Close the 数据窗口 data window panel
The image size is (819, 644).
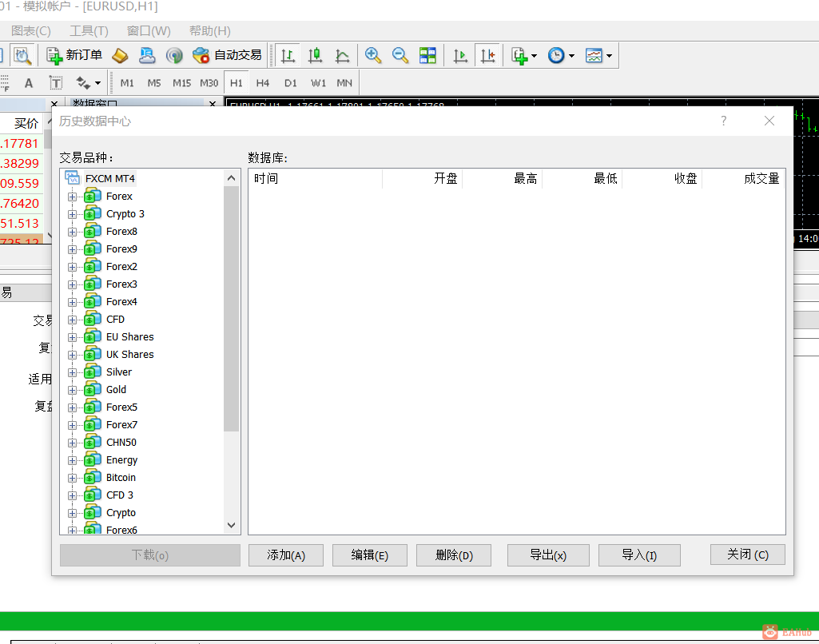point(212,103)
